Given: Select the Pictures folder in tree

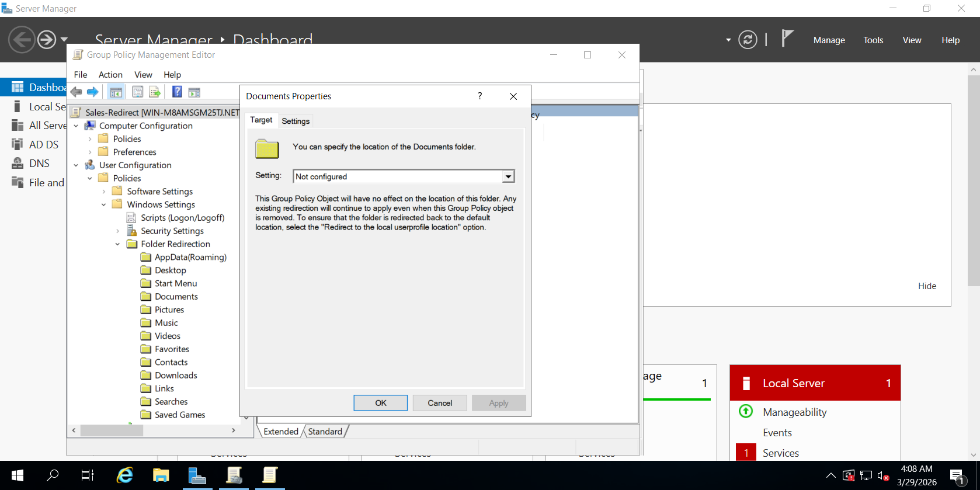Looking at the screenshot, I should [169, 310].
